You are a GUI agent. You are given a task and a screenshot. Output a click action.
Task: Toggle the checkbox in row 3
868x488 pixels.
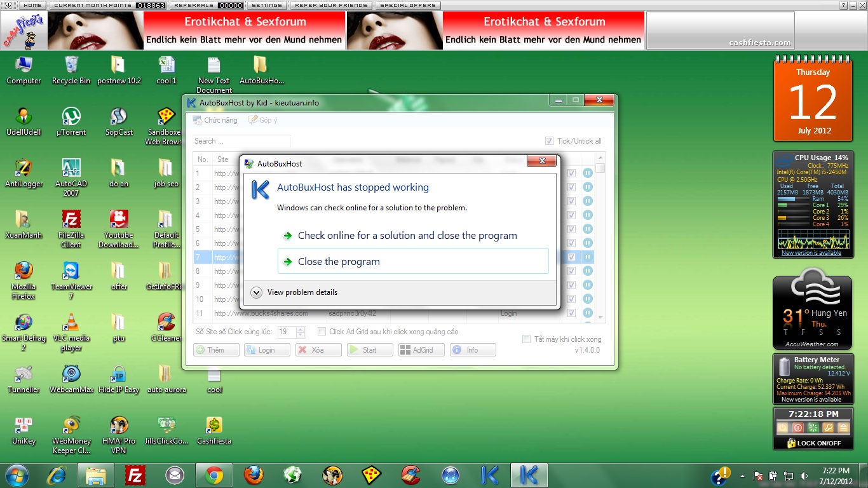point(572,201)
